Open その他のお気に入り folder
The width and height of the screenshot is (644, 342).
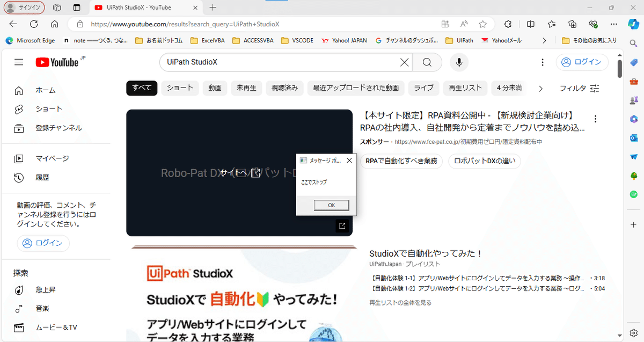[x=589, y=40]
